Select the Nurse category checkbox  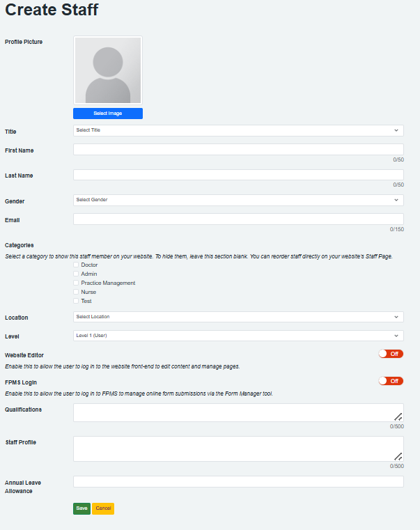[x=76, y=292]
